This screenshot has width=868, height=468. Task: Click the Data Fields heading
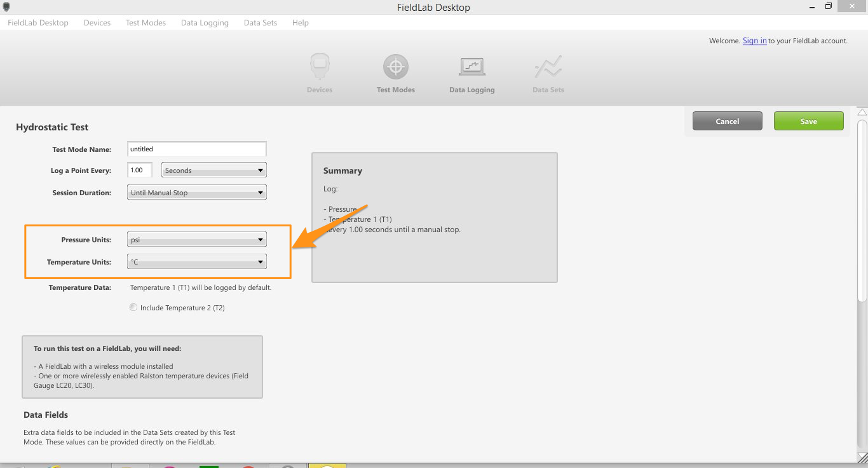tap(46, 415)
